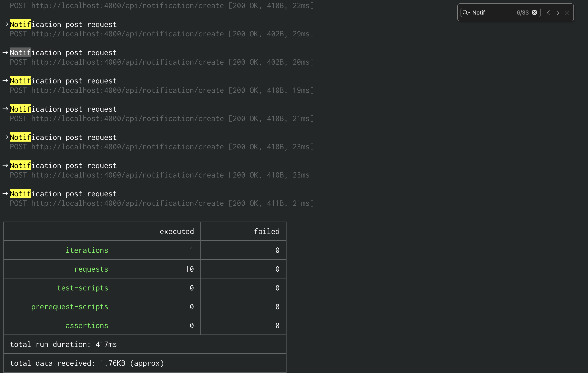Click the 'assertions' row label
This screenshot has width=588, height=373.
[x=87, y=326]
